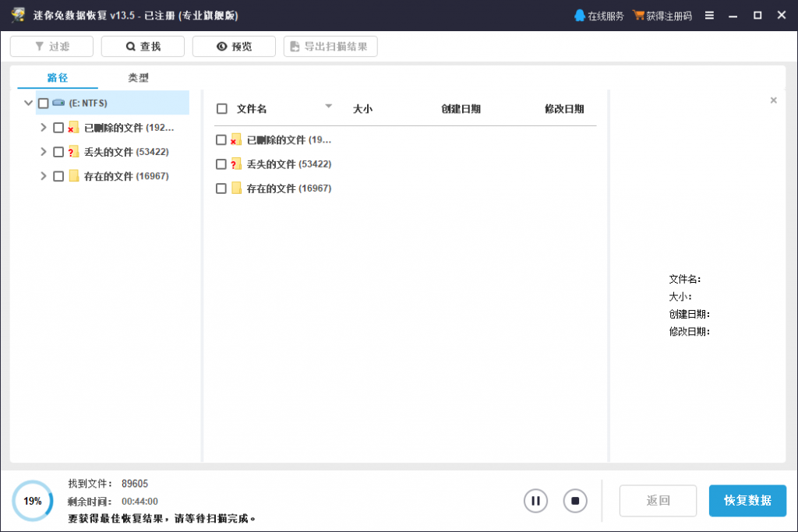Click the 丢失的文件 folder icon in file list
Image resolution: width=798 pixels, height=532 pixels.
[x=235, y=164]
